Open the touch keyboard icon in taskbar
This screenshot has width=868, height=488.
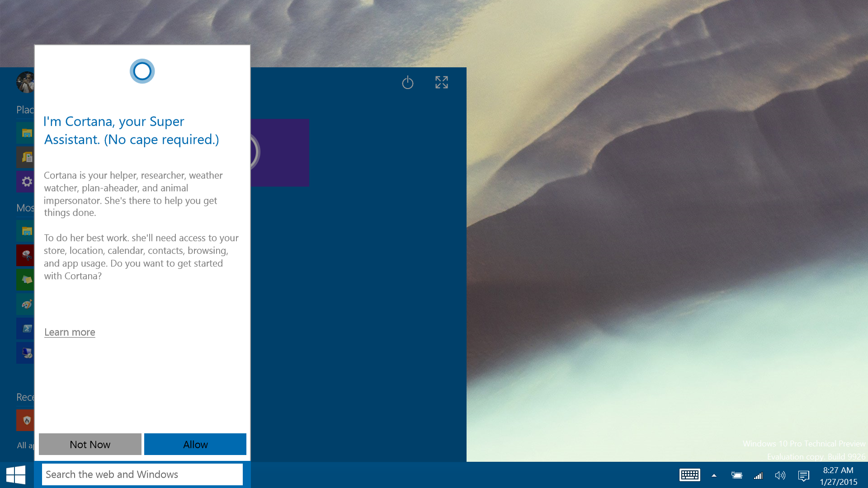click(x=689, y=475)
